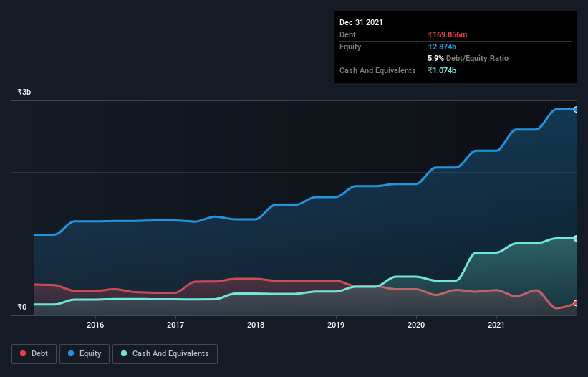Click the ₹0 y-axis label
Viewport: 588px width, 377px height.
click(x=22, y=307)
